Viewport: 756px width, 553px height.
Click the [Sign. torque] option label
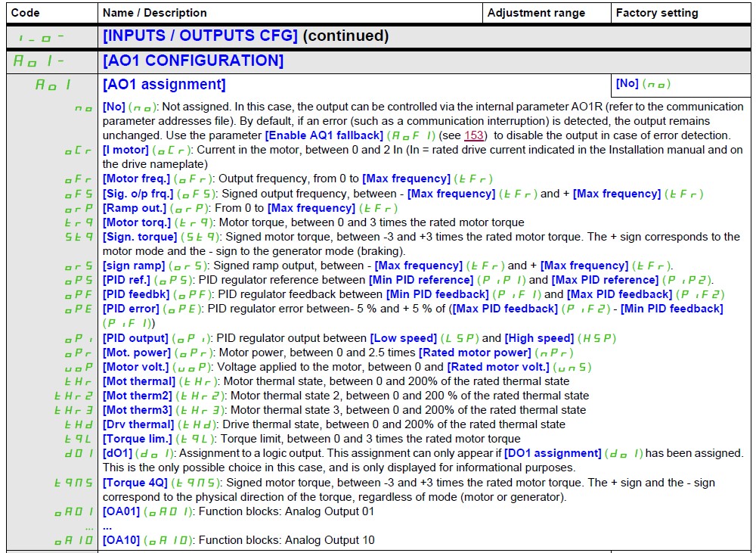(140, 237)
